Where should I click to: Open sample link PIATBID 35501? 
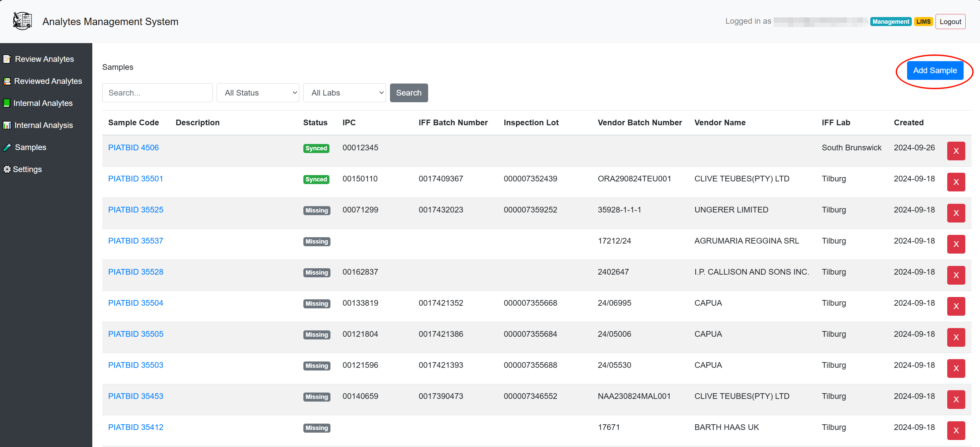[x=135, y=179]
